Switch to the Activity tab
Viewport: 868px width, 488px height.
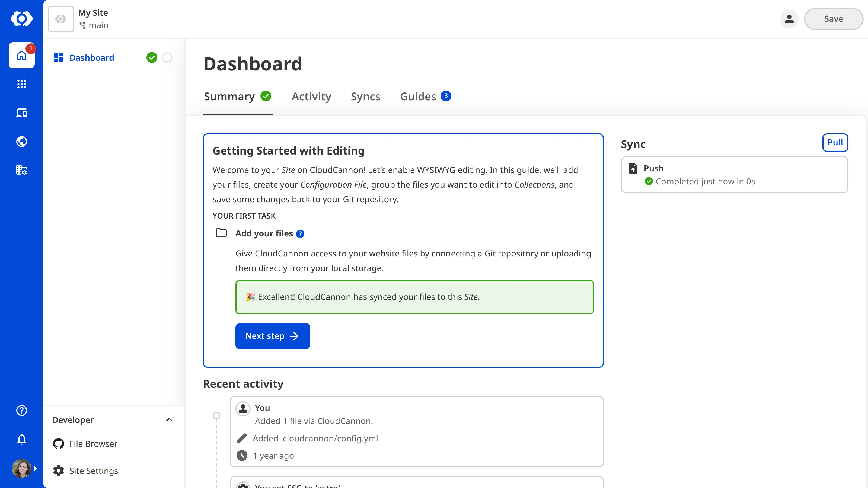pyautogui.click(x=311, y=97)
